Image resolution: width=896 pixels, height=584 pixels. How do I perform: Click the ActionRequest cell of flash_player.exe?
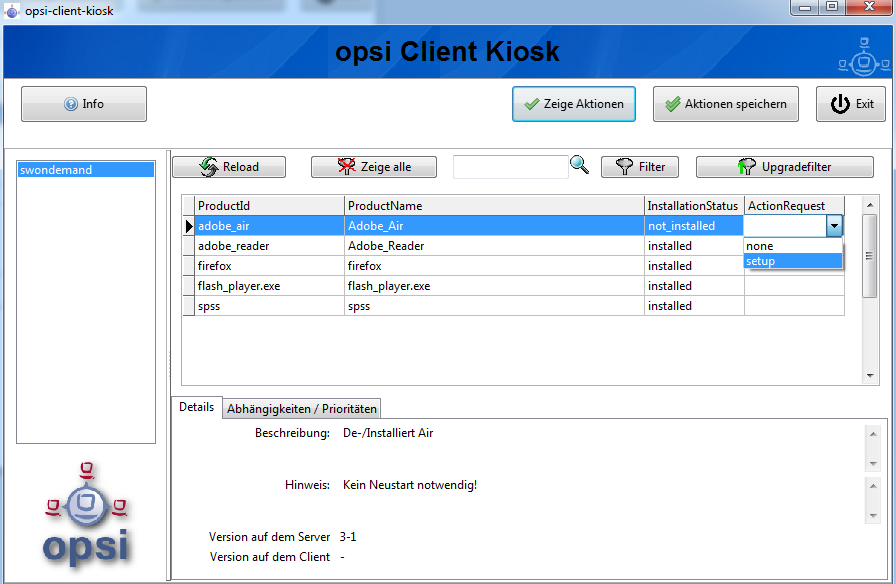[794, 286]
